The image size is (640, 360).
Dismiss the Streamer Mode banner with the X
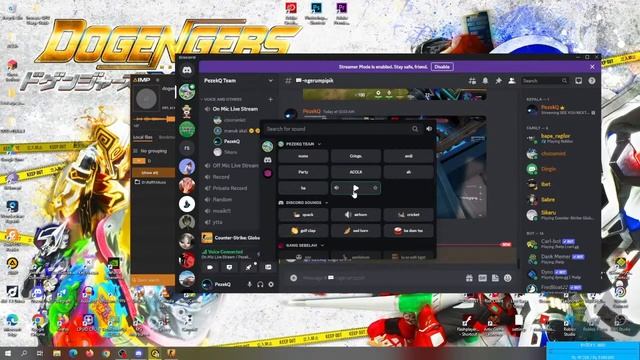pyautogui.click(x=592, y=67)
